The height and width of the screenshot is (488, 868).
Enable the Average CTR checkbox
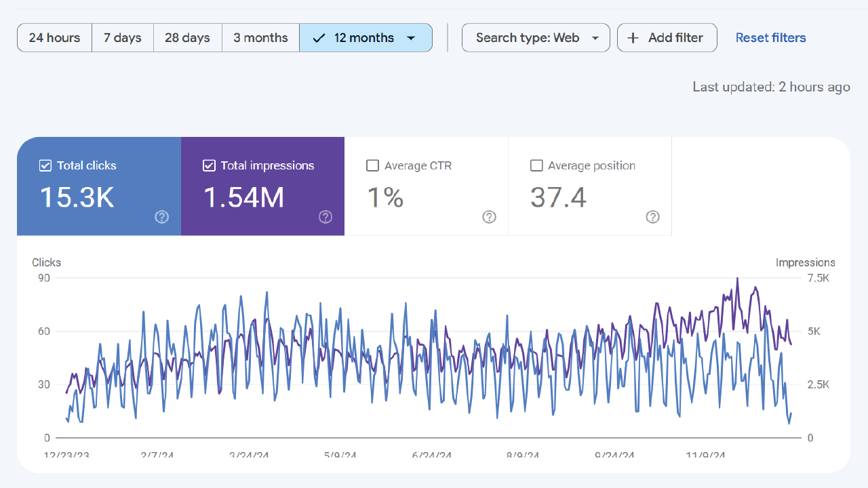pos(372,165)
